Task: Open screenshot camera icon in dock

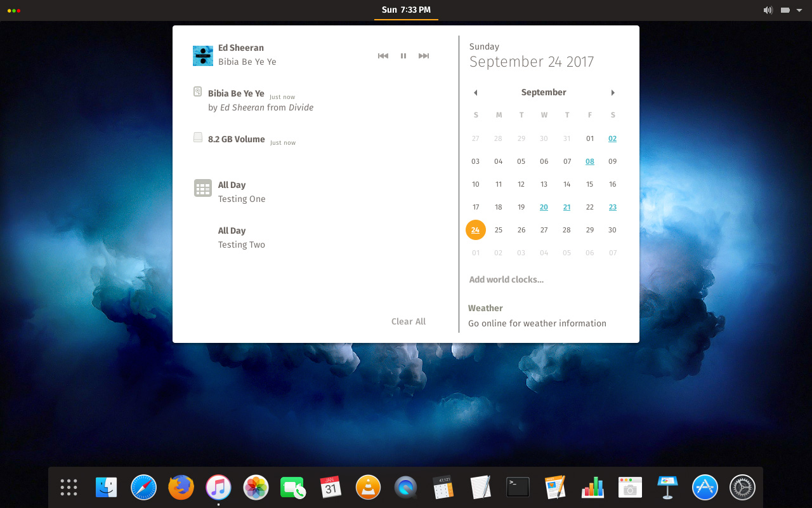Action: pyautogui.click(x=630, y=488)
